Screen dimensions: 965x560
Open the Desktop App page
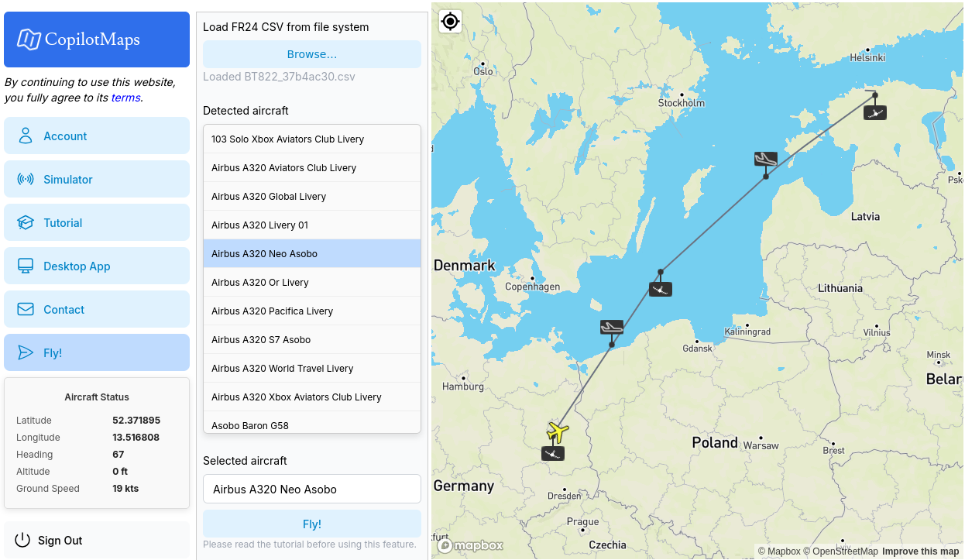(x=97, y=266)
